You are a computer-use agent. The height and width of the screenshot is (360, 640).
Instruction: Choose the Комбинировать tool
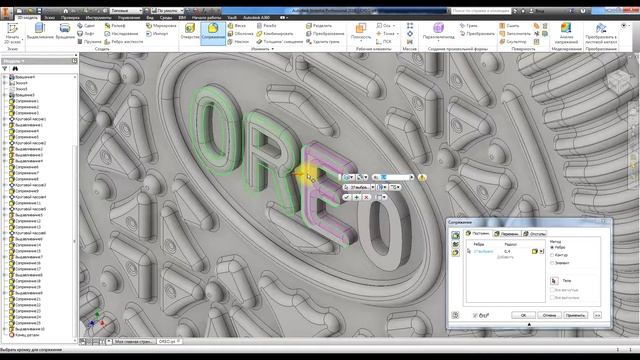(275, 33)
